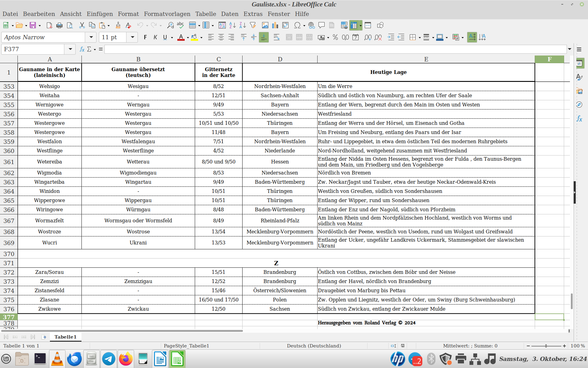Open the Print icon in toolbar
Viewport: 588px width, 368px height.
[x=59, y=25]
